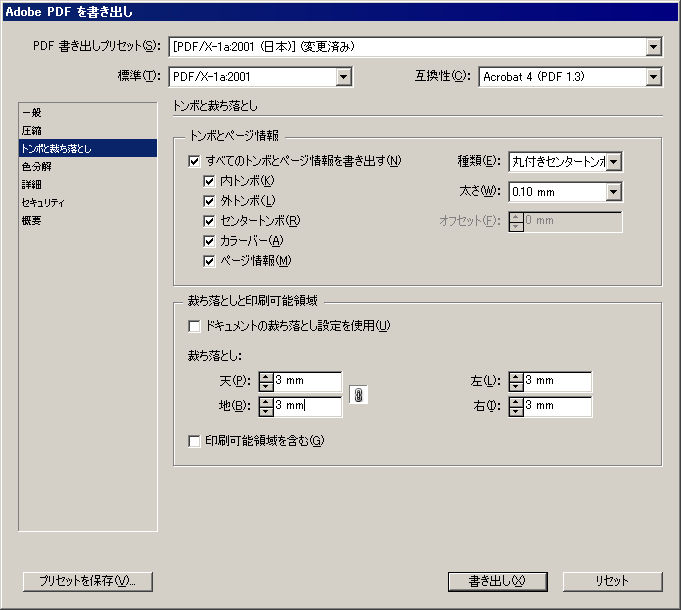Disable the カラーバー checkbox
This screenshot has width=681, height=610.
[210, 241]
